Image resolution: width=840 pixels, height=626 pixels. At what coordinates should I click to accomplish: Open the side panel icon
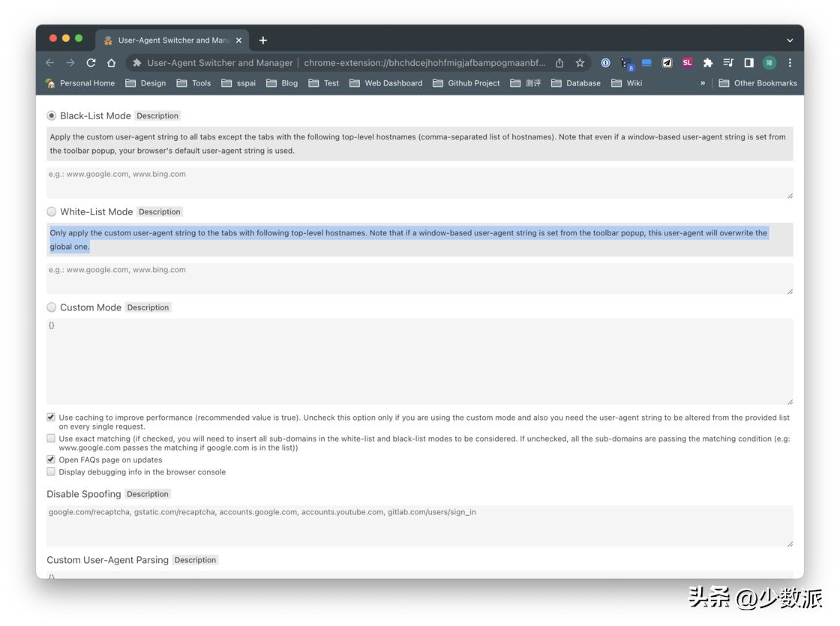pyautogui.click(x=749, y=63)
